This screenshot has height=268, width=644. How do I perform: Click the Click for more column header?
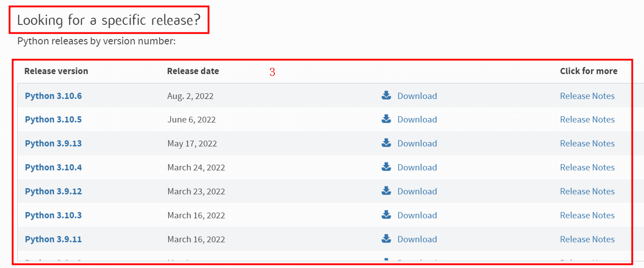(588, 71)
